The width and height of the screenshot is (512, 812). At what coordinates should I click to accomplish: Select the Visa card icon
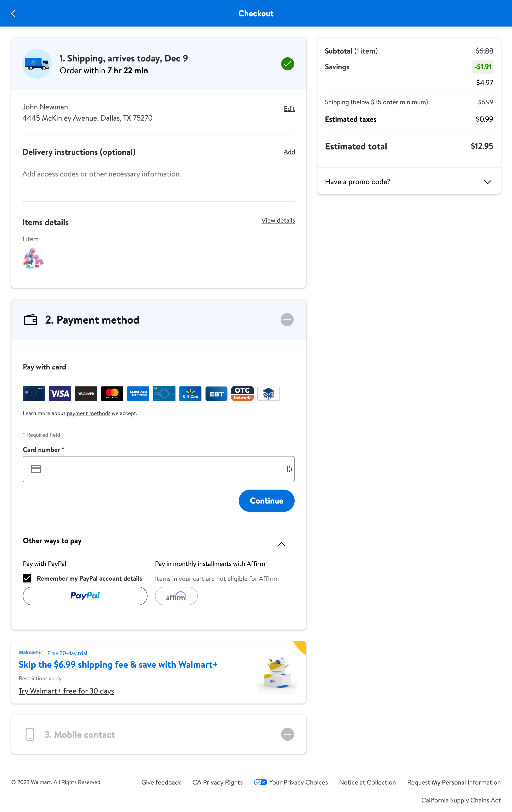pos(60,393)
